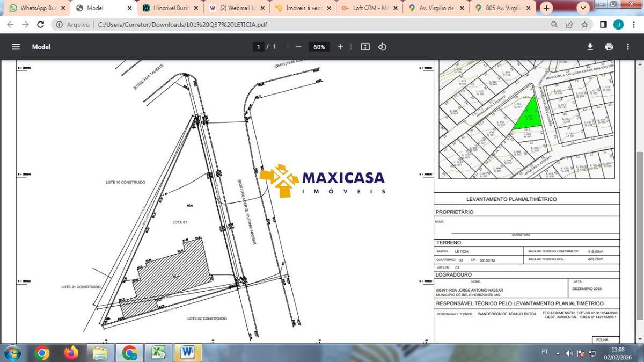644x362 pixels.
Task: Switch to the Loft CRM tab
Action: pos(370,8)
